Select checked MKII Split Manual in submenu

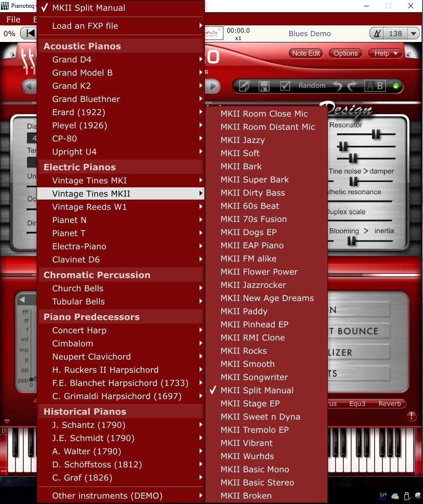tap(266, 390)
